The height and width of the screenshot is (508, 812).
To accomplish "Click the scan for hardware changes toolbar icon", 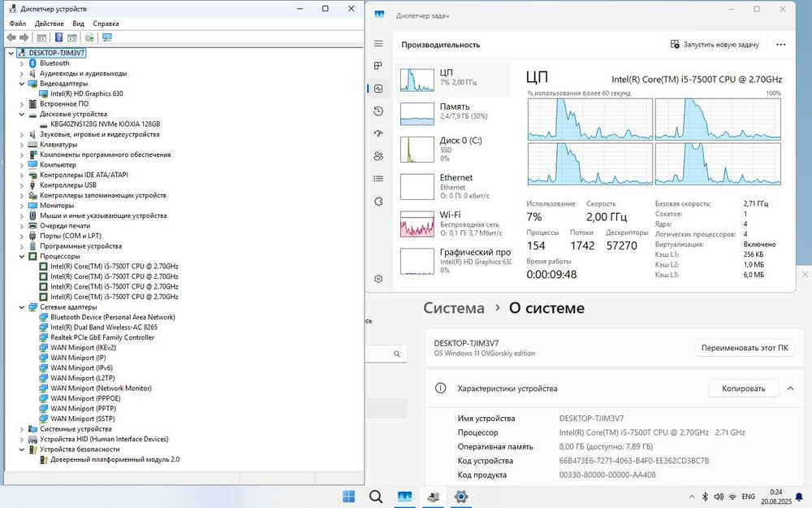I will [89, 37].
